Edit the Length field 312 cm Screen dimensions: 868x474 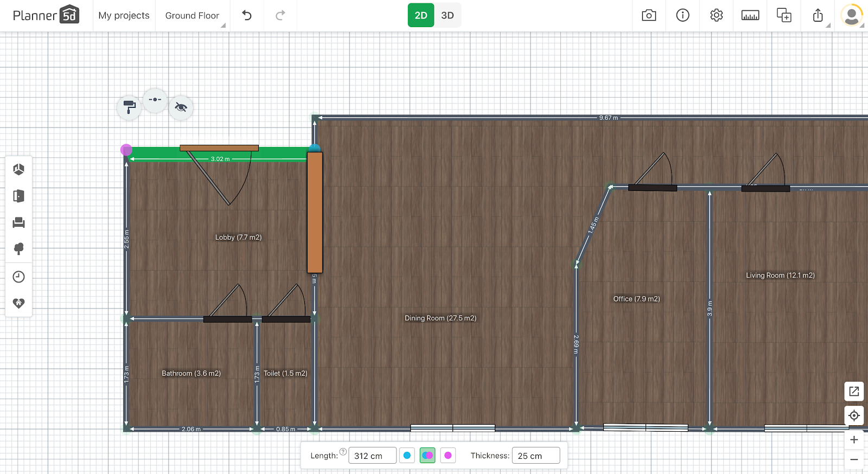click(372, 456)
